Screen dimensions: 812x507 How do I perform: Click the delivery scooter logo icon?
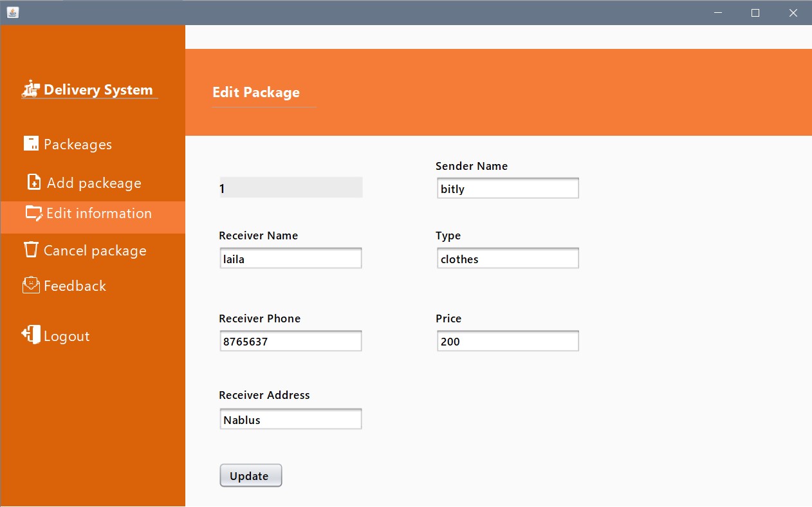coord(31,89)
